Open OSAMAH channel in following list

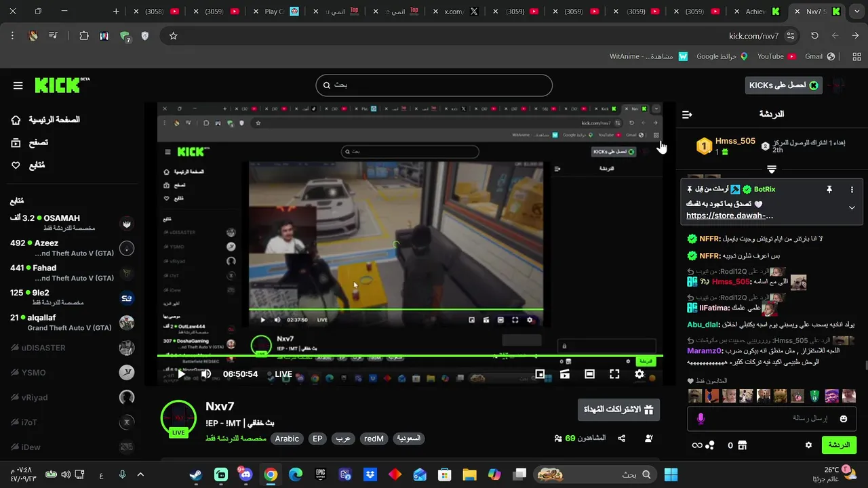pos(71,222)
